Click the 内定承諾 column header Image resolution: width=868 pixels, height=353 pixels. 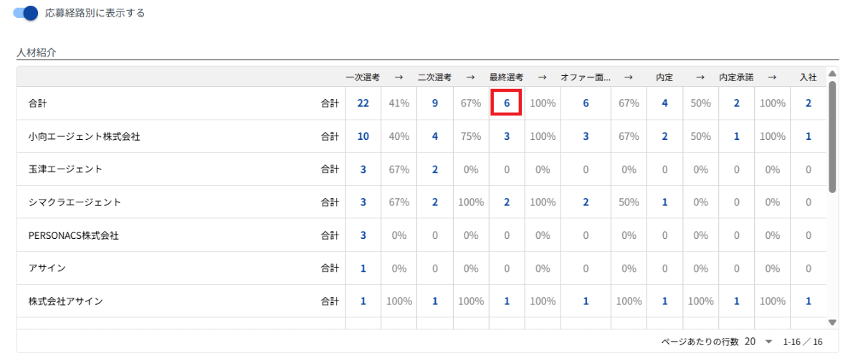736,77
